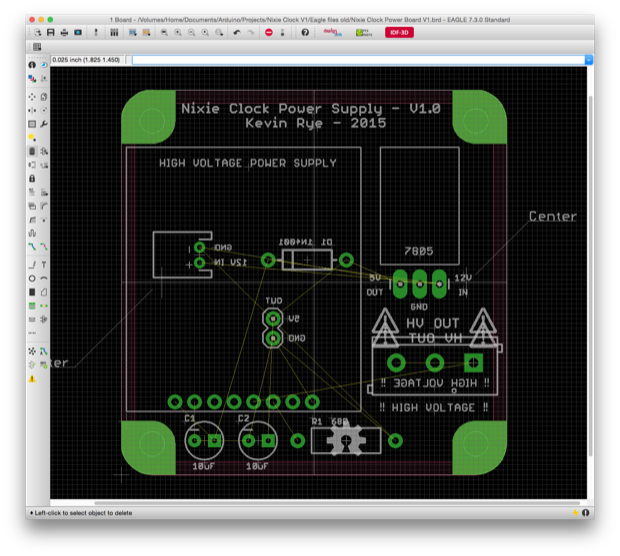This screenshot has height=556, width=620.
Task: Click the DRC check tool icon
Action: (x=44, y=365)
